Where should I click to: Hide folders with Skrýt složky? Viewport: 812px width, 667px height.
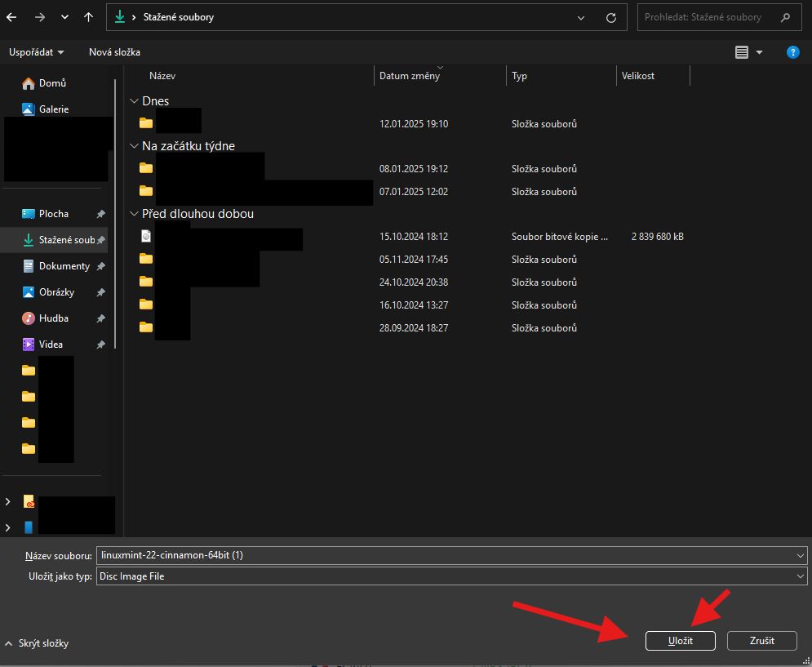pos(38,643)
